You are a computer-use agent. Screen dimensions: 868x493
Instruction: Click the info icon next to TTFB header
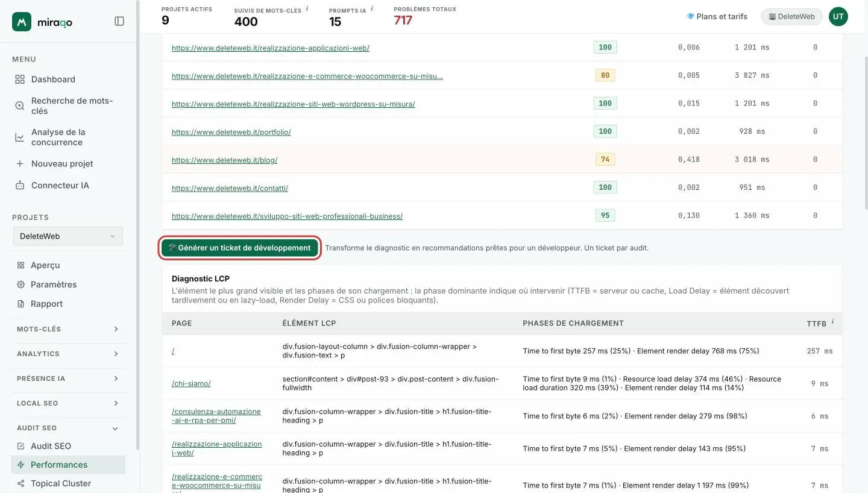pos(832,322)
